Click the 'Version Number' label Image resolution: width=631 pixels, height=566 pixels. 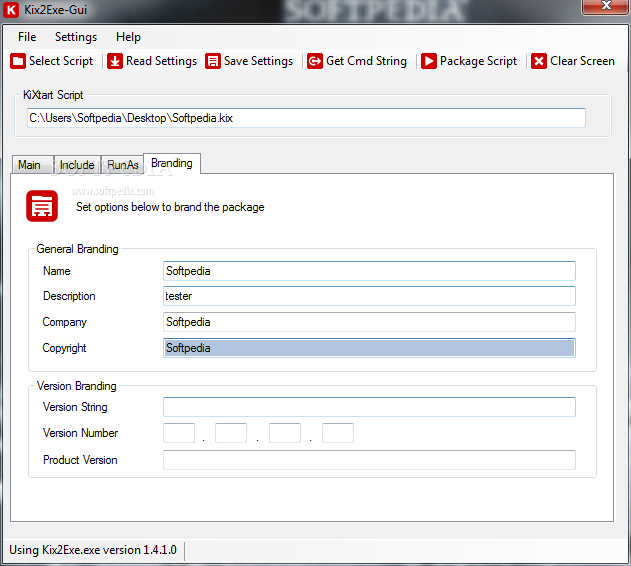tap(80, 433)
